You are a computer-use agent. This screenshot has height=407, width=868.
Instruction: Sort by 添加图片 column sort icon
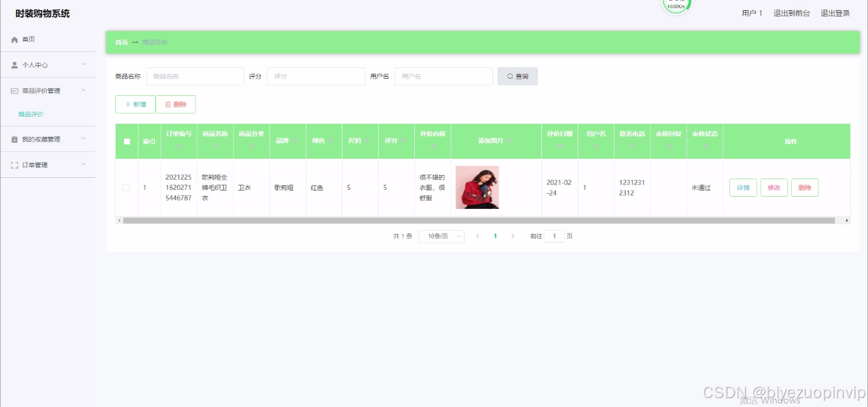pyautogui.click(x=510, y=141)
